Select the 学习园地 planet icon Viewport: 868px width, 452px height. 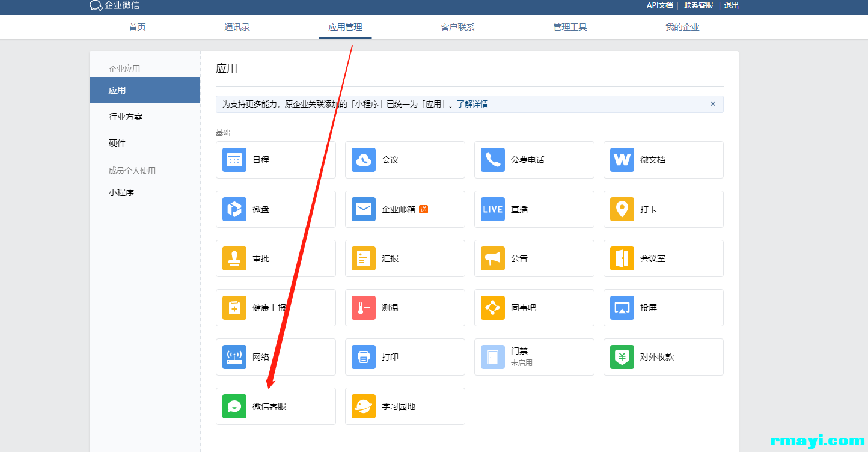(x=363, y=406)
